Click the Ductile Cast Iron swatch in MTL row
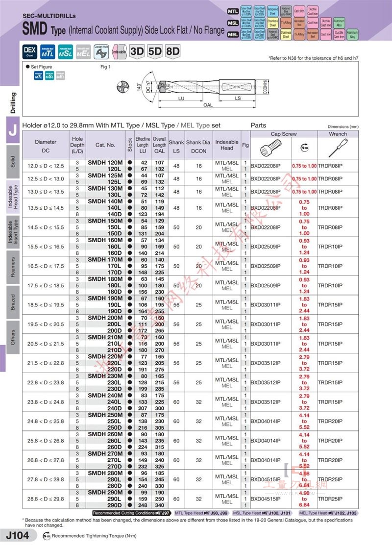This screenshot has height=549, width=392. click(313, 11)
